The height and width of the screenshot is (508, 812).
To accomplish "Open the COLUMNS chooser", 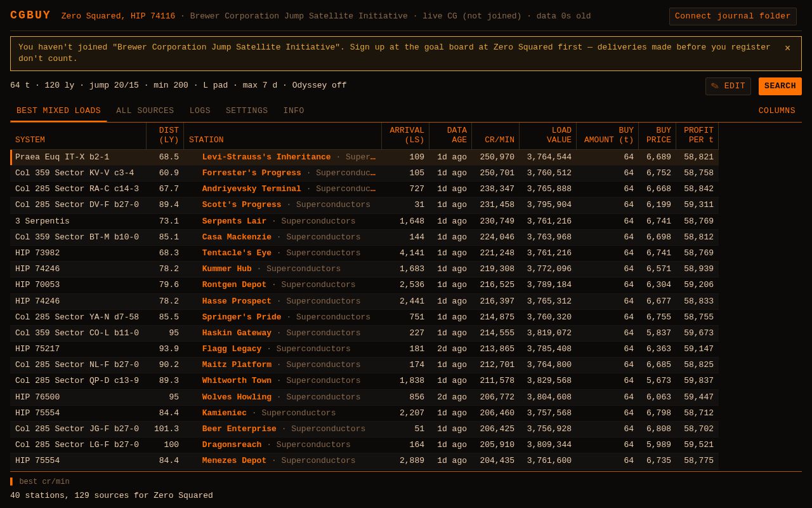I will 776,111.
